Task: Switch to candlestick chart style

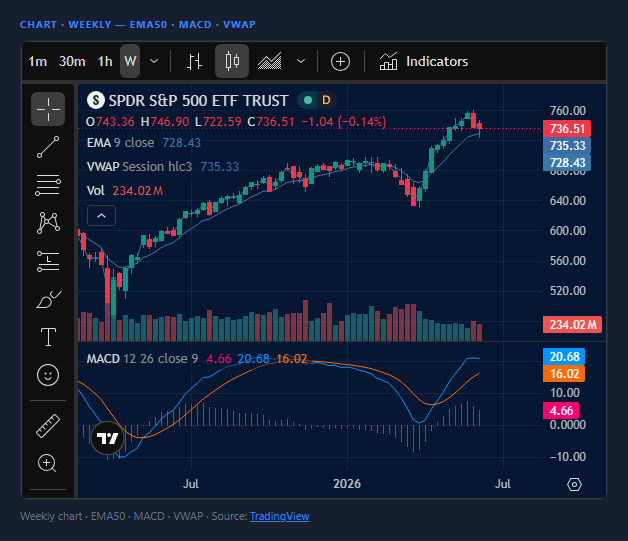Action: point(232,61)
